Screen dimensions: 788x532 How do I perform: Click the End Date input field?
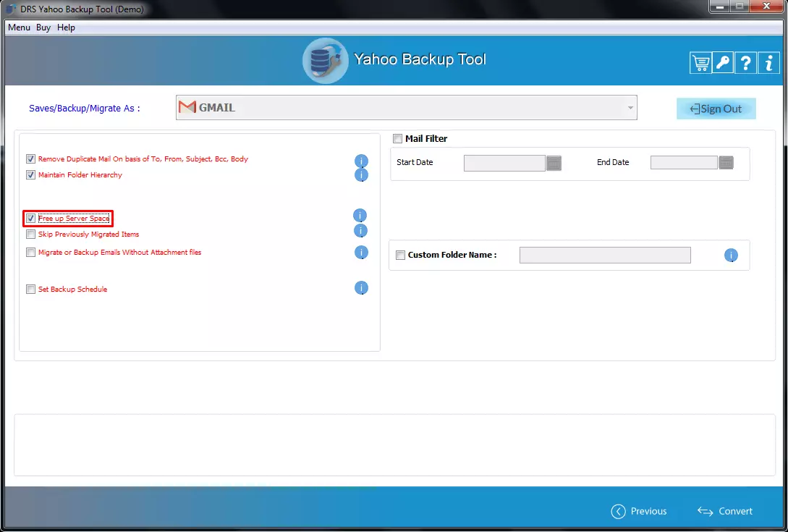[684, 162]
